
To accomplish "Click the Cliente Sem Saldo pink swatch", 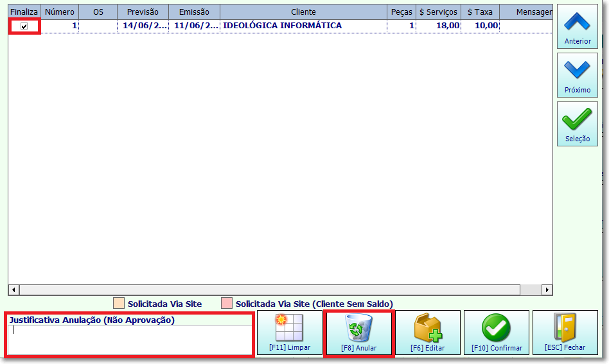I will pos(226,303).
